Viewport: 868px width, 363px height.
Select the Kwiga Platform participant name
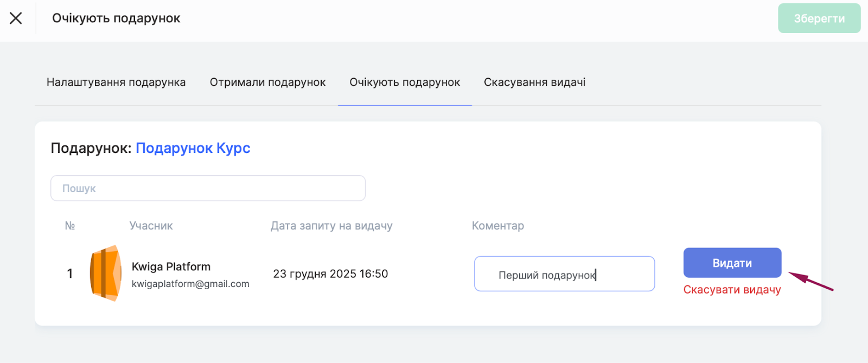pyautogui.click(x=171, y=267)
